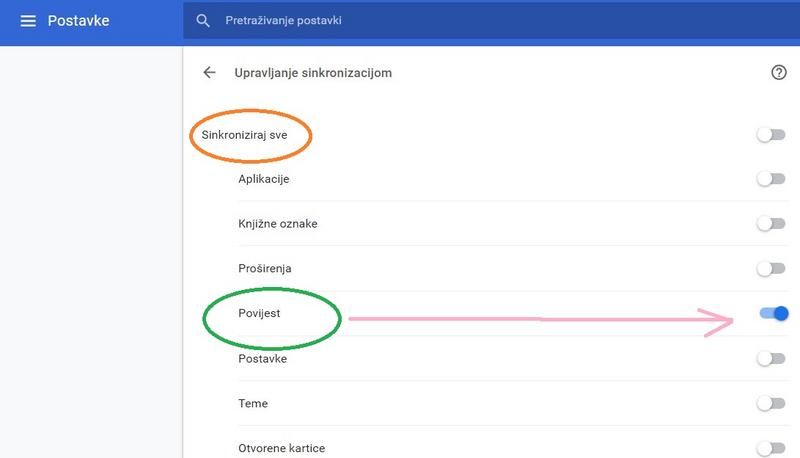The width and height of the screenshot is (800, 458).
Task: Select the Upravljanje sinkronizacijom heading
Action: pyautogui.click(x=313, y=73)
